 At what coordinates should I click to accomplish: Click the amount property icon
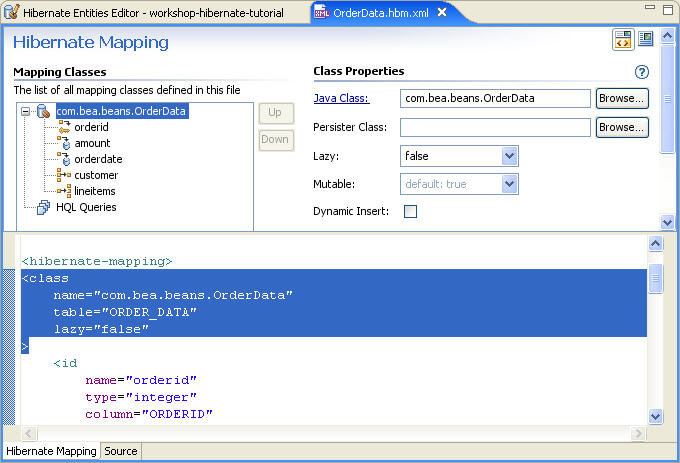(x=64, y=143)
